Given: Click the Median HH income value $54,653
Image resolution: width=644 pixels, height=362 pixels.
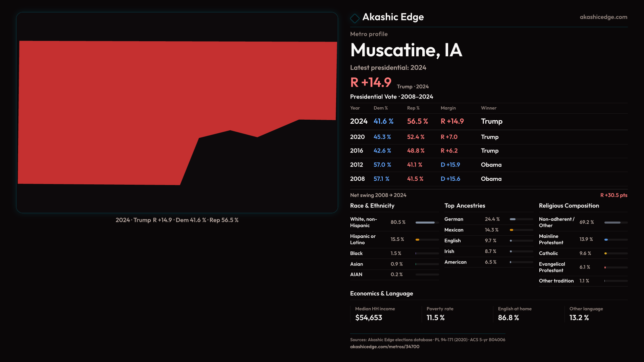Looking at the screenshot, I should tap(368, 318).
